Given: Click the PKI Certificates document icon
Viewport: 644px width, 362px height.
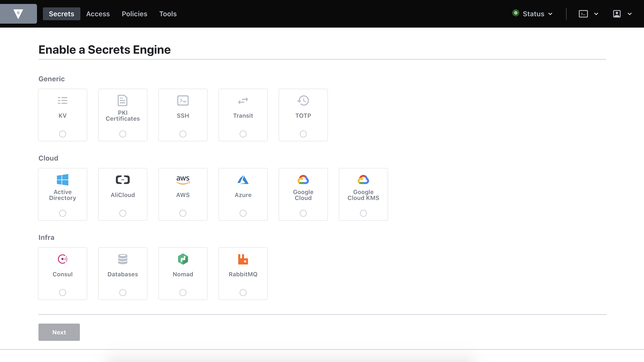Looking at the screenshot, I should [123, 101].
